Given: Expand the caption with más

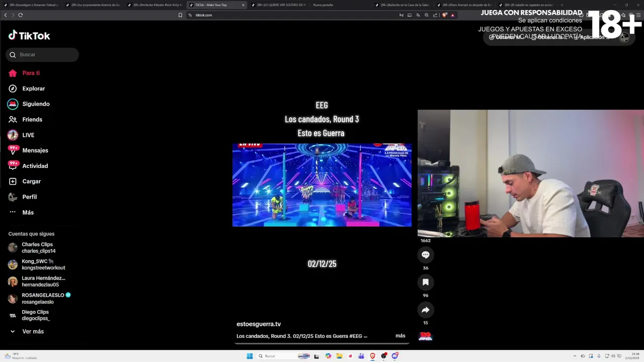Looking at the screenshot, I should (x=400, y=336).
